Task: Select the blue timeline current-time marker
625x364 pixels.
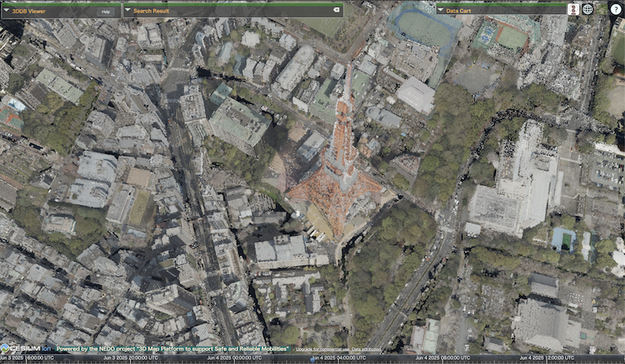Action: tap(312, 359)
